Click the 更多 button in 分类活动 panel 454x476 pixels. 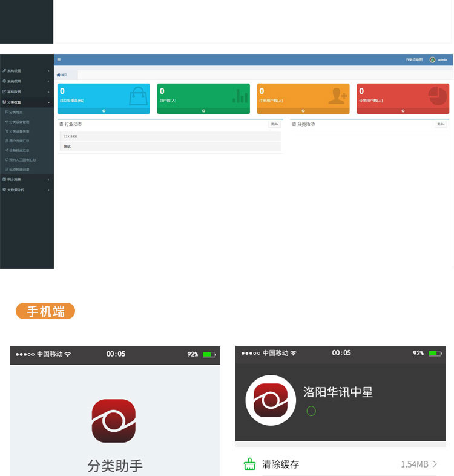point(441,124)
